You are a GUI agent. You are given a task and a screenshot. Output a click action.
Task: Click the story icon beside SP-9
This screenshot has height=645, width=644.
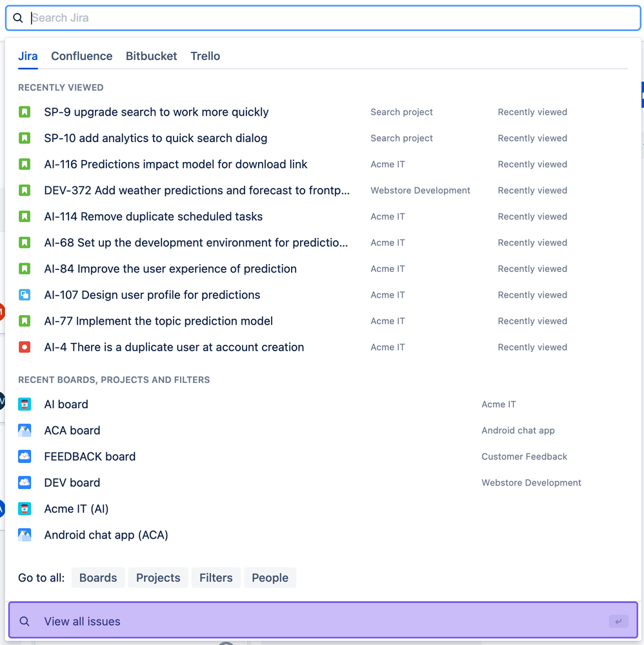coord(25,112)
